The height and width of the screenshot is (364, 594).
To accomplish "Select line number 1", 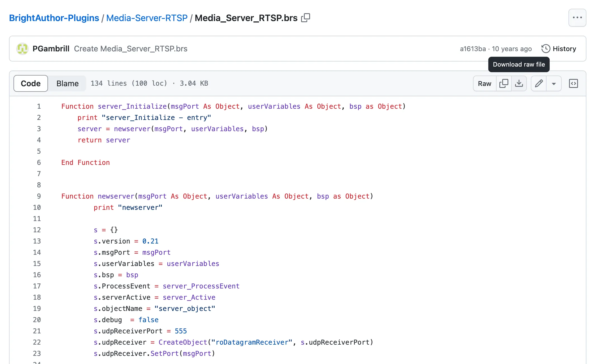I will pyautogui.click(x=39, y=106).
